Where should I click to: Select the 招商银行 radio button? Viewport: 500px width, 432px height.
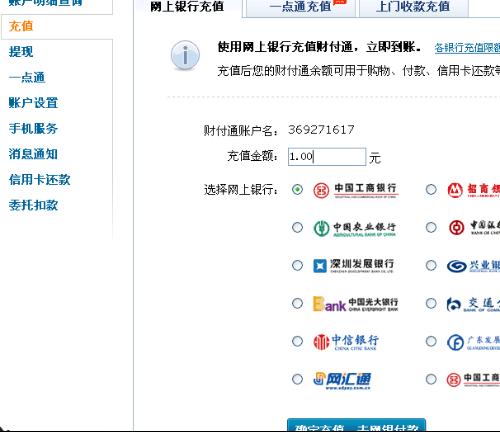pos(431,190)
